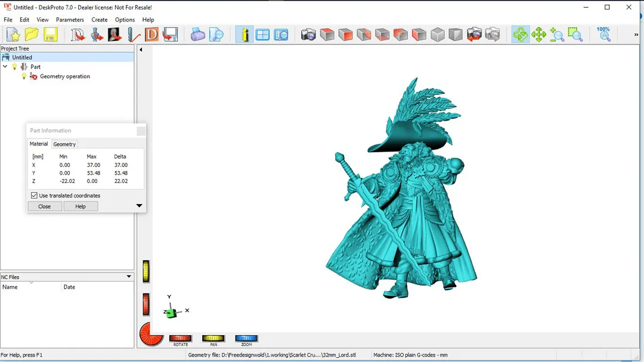Select the dark gray isometric cube view
The height and width of the screenshot is (362, 644).
[456, 35]
